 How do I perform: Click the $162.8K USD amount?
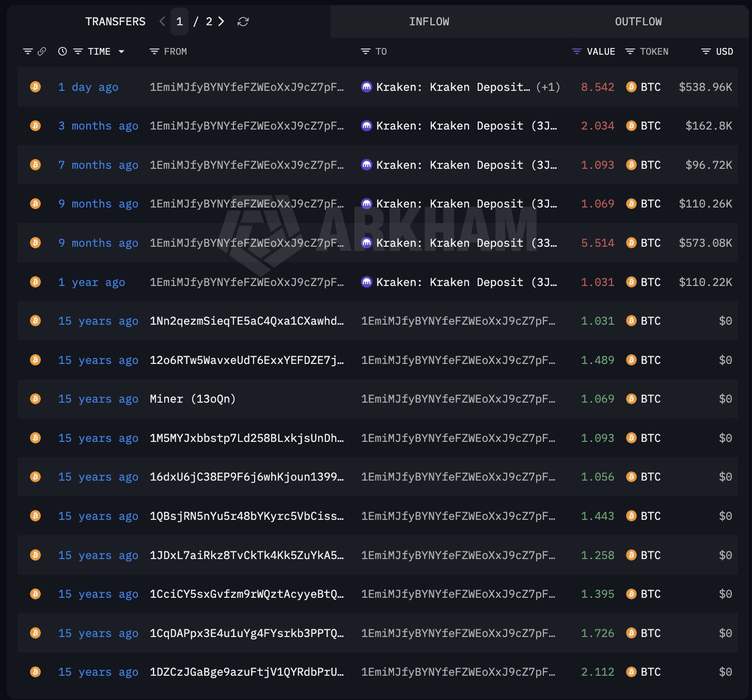click(709, 126)
